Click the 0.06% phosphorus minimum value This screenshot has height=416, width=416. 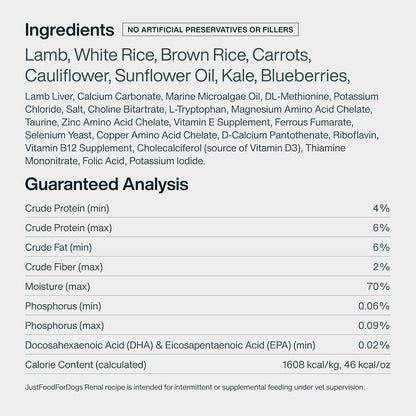coord(374,306)
